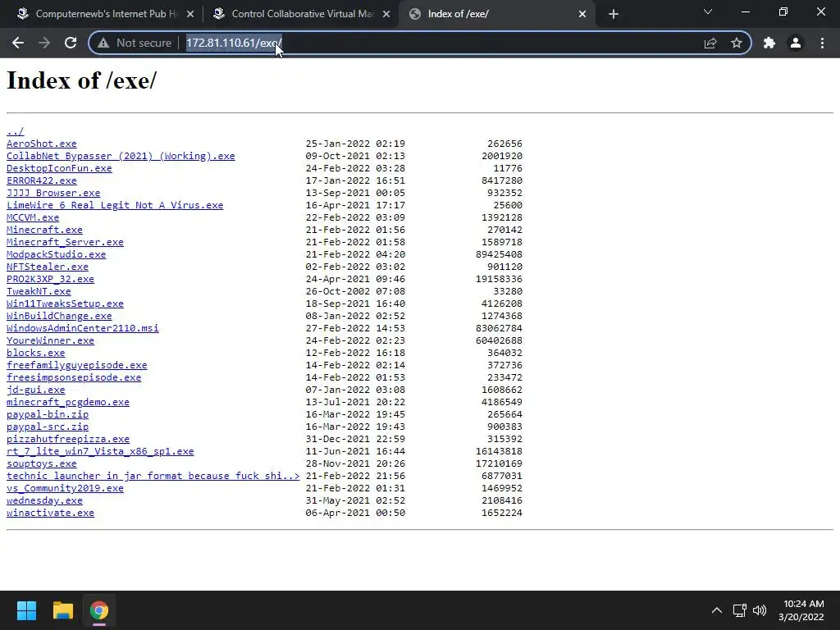Open CollabNet Bypasser (2021) (Working).exe link
Screen dimensions: 840x630
[x=121, y=156]
